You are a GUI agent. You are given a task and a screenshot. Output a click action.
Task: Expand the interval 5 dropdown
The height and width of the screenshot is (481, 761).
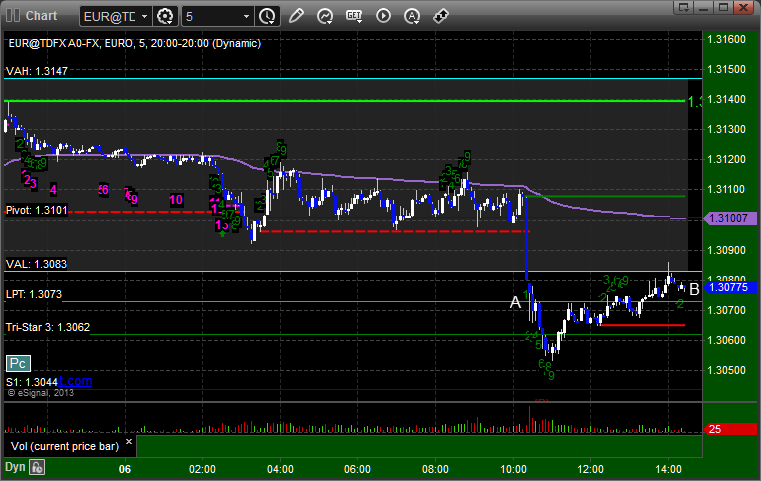[x=217, y=17]
